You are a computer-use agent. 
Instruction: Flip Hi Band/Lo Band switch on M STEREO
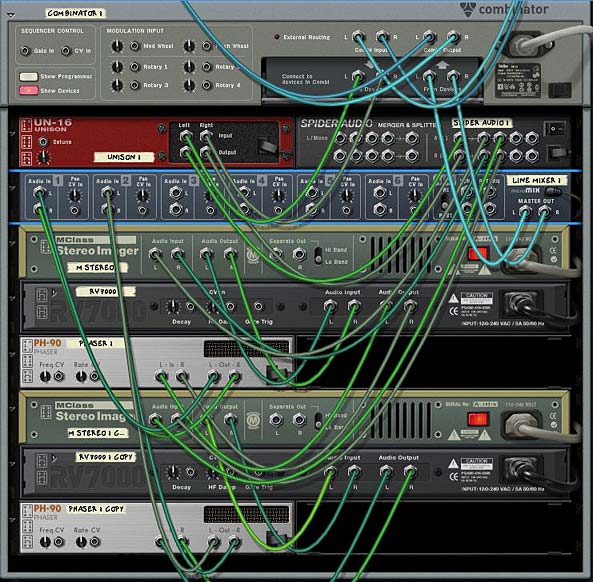(x=319, y=256)
